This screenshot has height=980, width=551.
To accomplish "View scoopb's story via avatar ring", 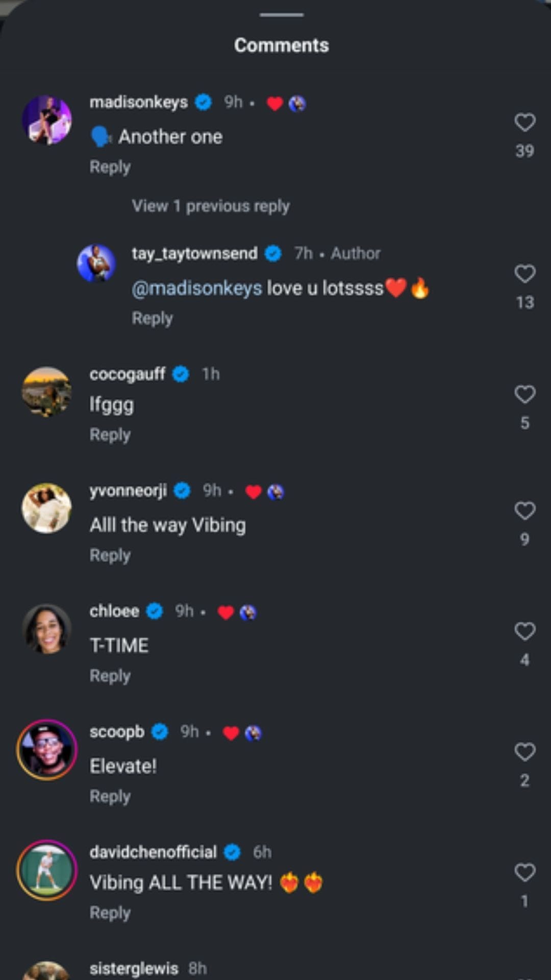I will pos(47,749).
